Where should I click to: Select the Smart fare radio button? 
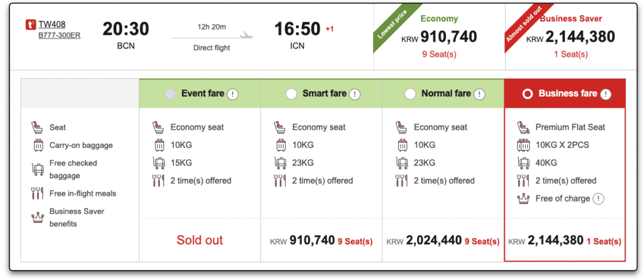click(x=291, y=94)
